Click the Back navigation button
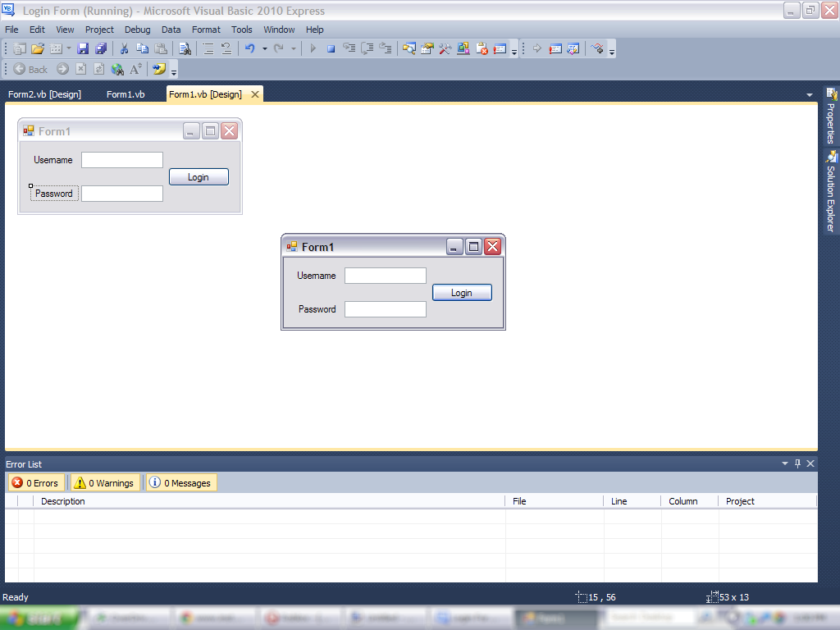Image resolution: width=840 pixels, height=630 pixels. pos(29,69)
